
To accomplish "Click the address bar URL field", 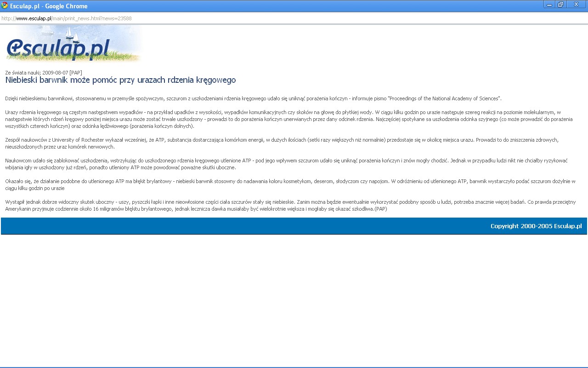I will click(294, 18).
